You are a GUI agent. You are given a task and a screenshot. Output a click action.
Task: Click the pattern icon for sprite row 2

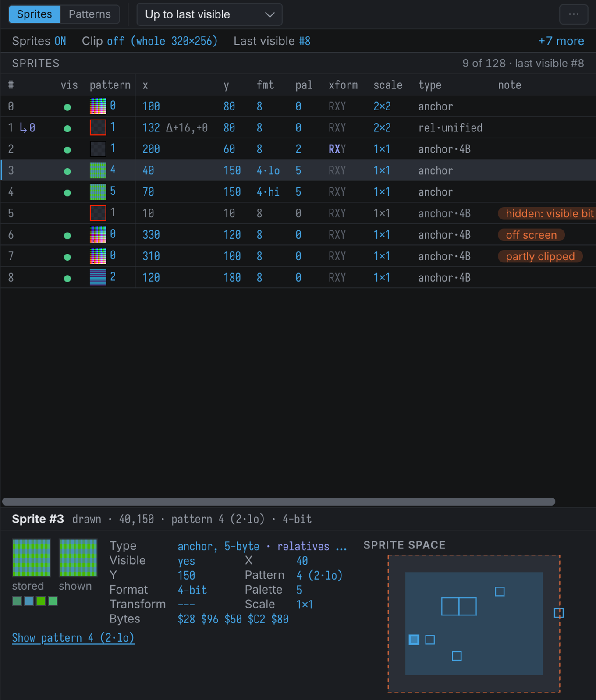[98, 149]
